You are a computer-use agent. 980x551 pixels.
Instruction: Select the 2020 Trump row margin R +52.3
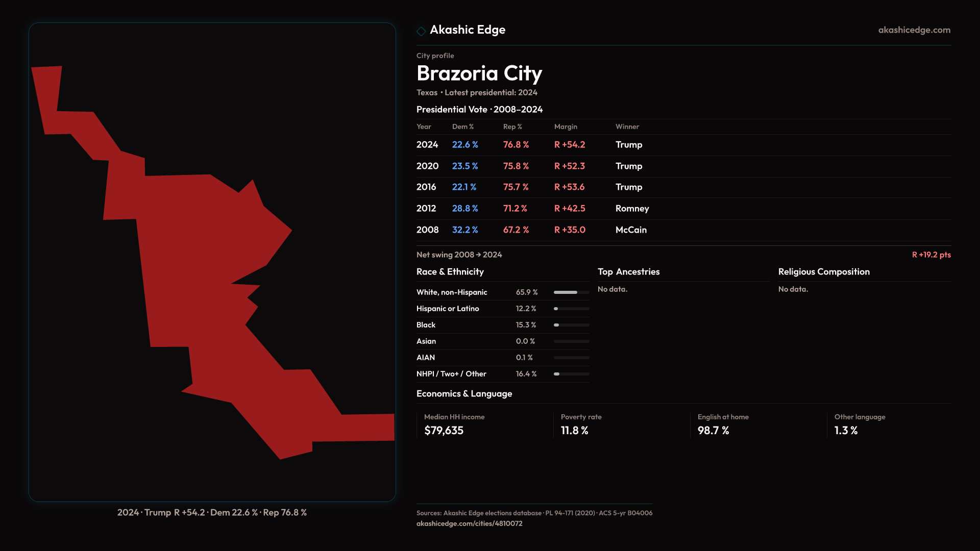[x=569, y=166]
